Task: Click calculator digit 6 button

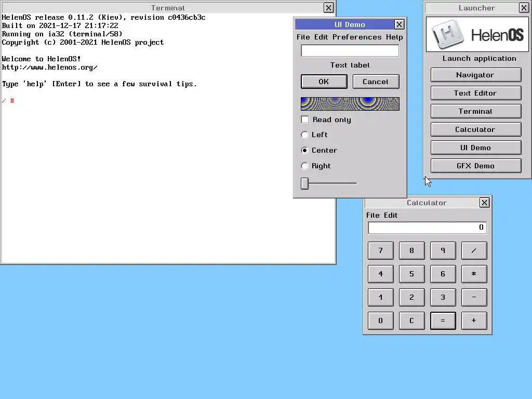Action: coord(443,274)
